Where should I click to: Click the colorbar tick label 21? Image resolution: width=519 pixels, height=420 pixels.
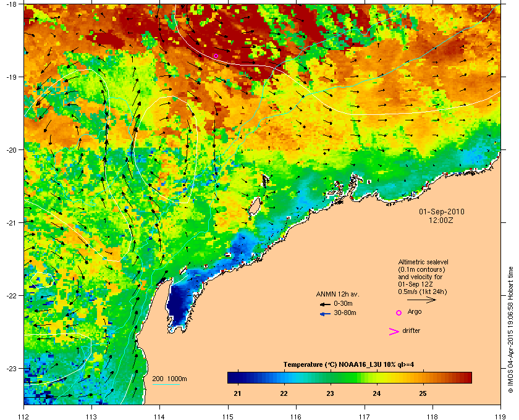pyautogui.click(x=237, y=393)
